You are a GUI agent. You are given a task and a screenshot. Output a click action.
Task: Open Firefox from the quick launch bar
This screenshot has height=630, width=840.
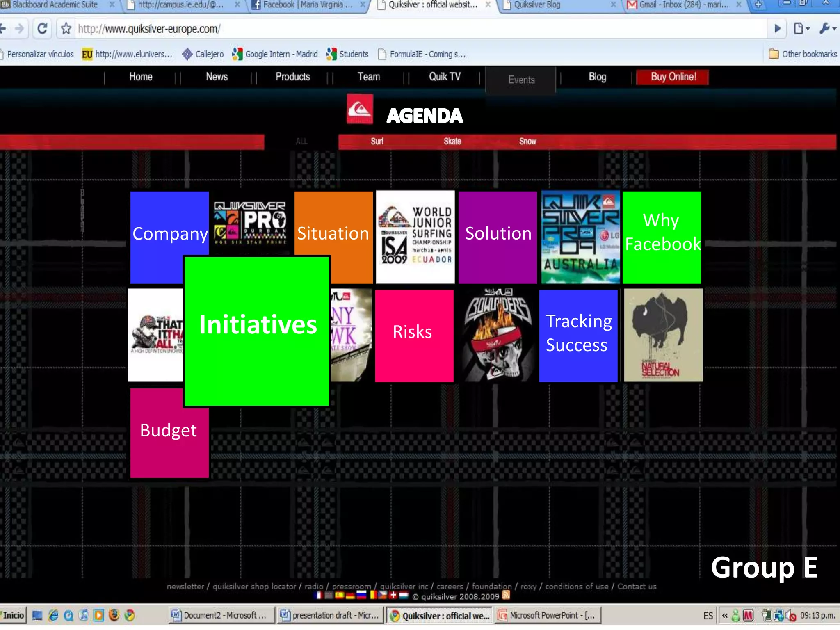pyautogui.click(x=114, y=615)
